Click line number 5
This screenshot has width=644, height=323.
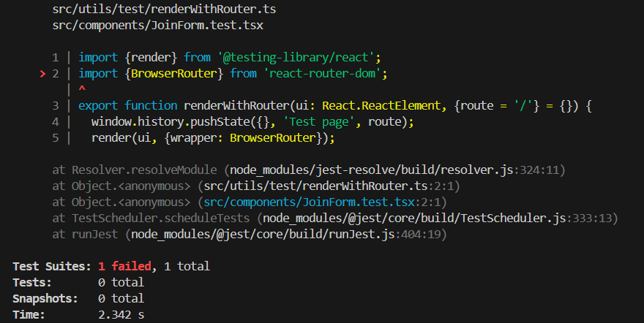(x=56, y=138)
